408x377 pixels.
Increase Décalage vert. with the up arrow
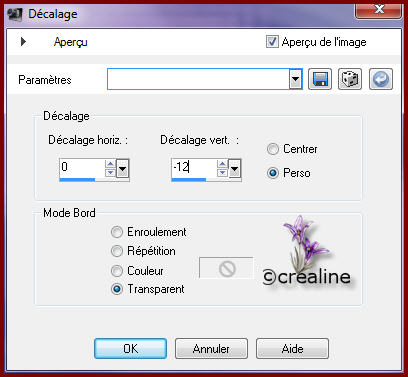point(222,164)
